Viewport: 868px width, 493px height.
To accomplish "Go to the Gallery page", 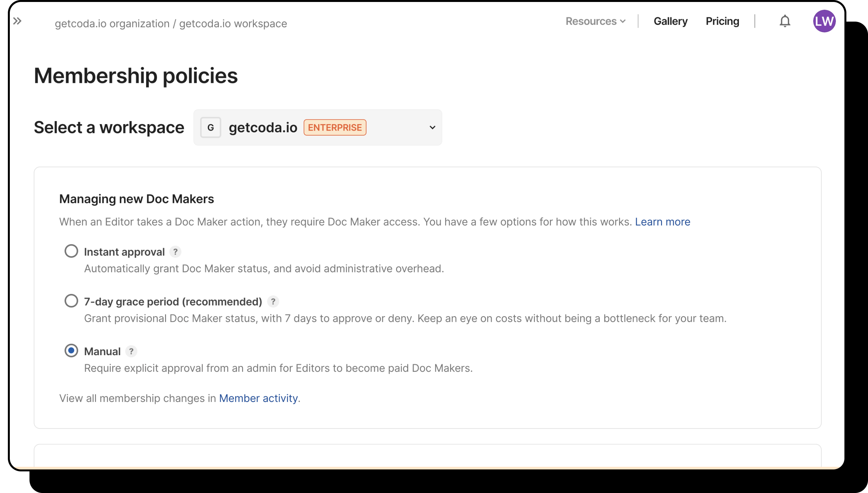I will click(670, 21).
